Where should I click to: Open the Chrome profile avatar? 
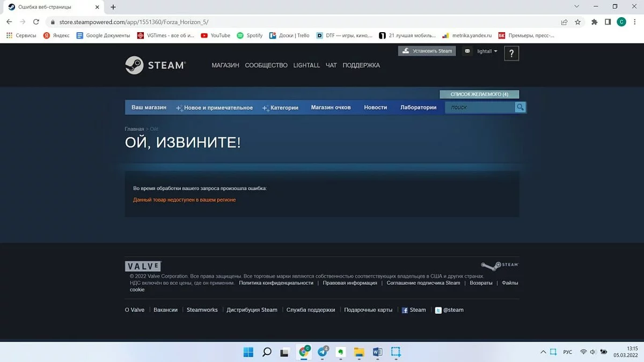click(x=621, y=22)
